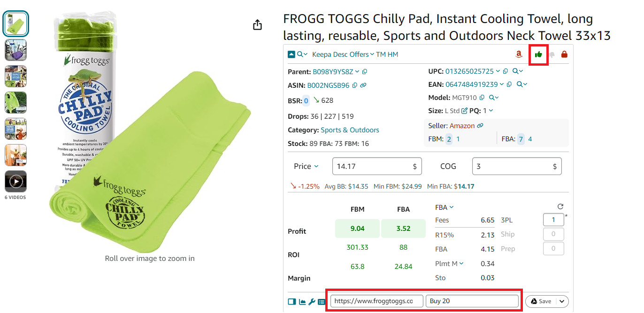Click the share icon above the product title
This screenshot has height=313, width=644.
[x=257, y=25]
